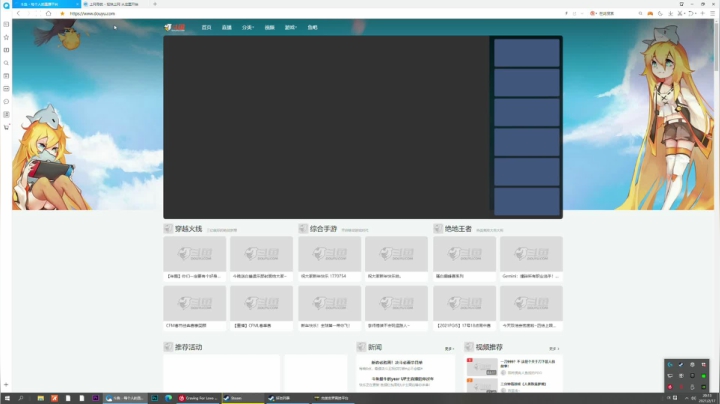Open the browser logo menu at top-left
This screenshot has width=720, height=404.
click(6, 5)
